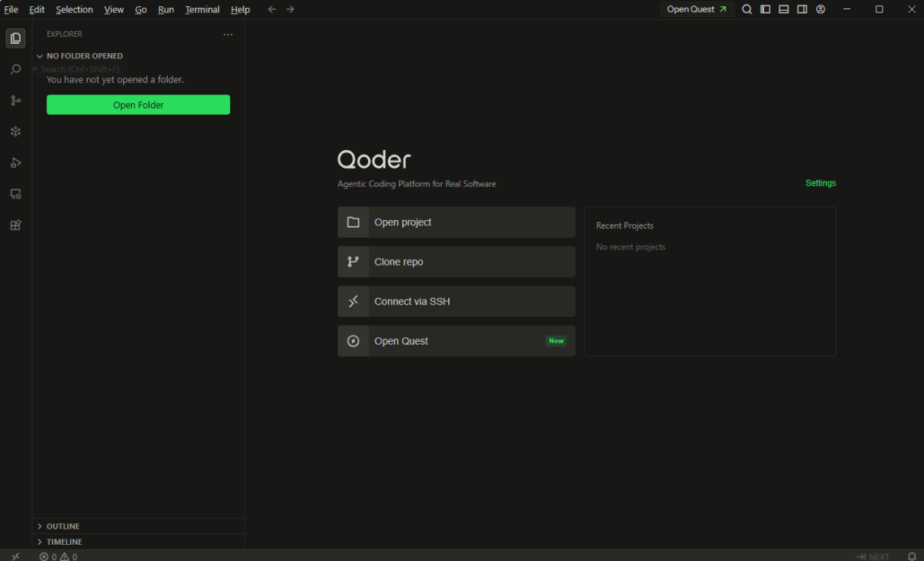Click 'Agentic Coding Platform for Real Software' text

point(417,184)
